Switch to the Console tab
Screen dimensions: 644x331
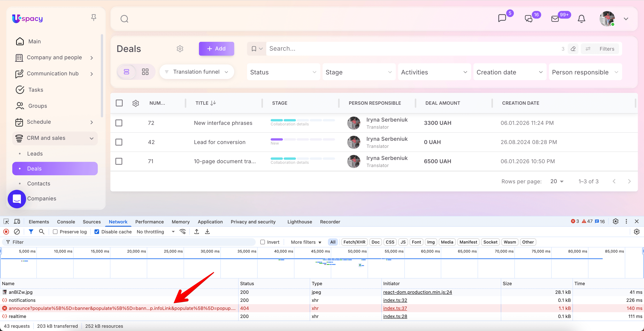point(66,222)
